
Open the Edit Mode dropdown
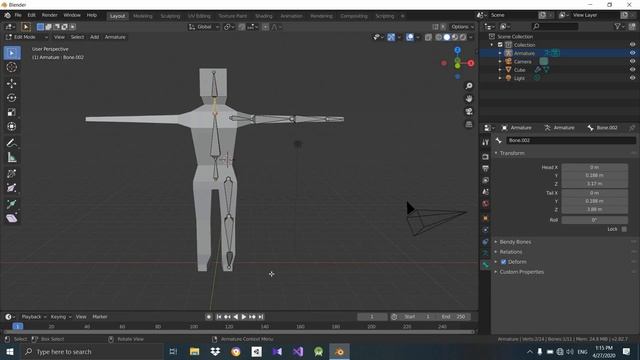coord(27,37)
